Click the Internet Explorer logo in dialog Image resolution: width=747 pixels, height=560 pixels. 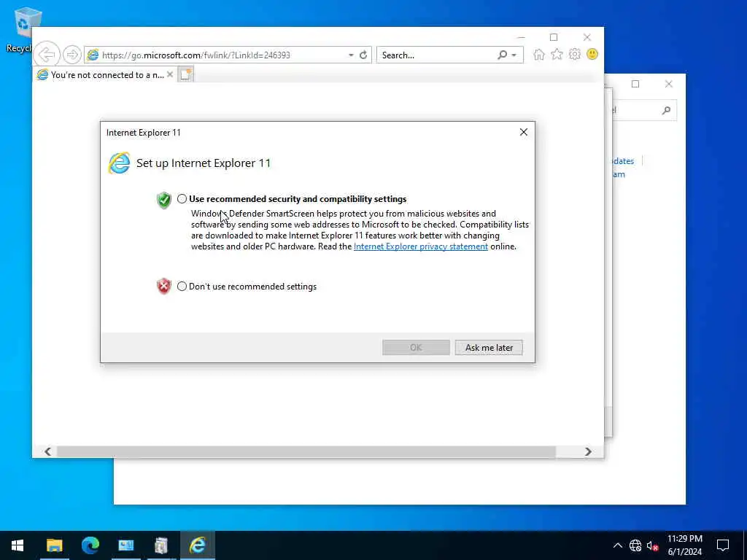coord(119,163)
